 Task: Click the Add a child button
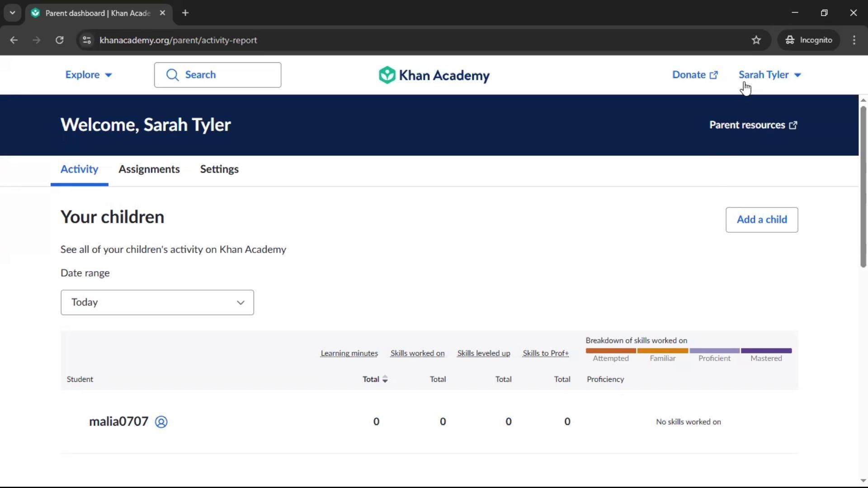pos(761,220)
